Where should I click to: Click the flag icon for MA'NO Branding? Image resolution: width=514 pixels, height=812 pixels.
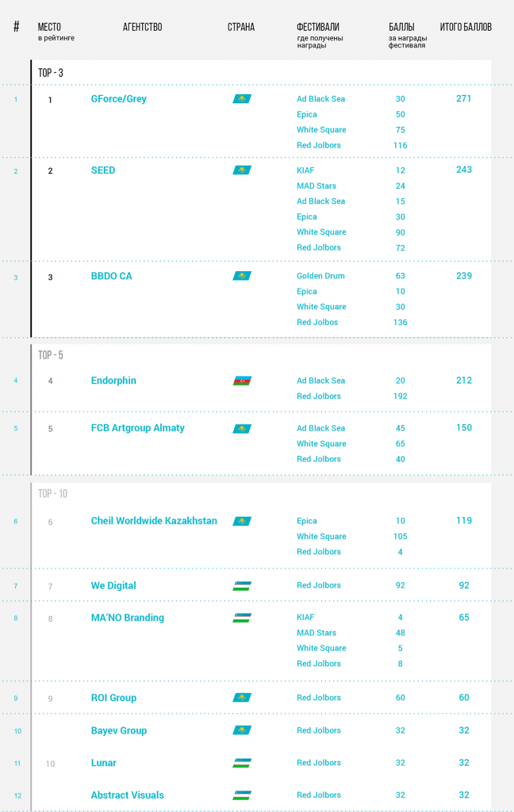click(x=242, y=618)
